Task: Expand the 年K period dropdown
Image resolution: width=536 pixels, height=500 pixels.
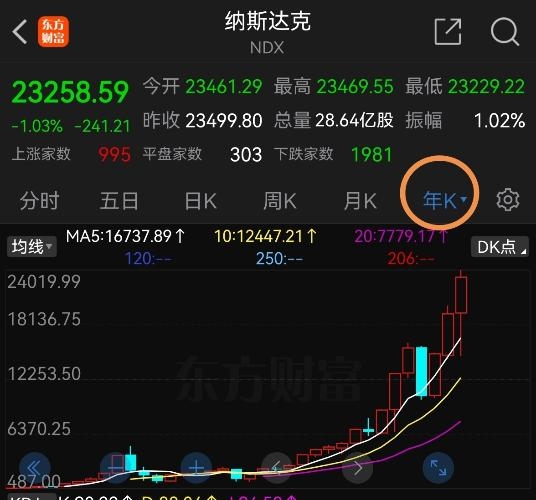Action: click(445, 200)
